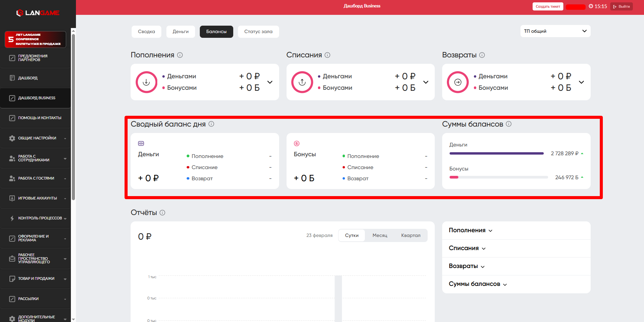The image size is (644, 322).
Task: Click the Выйти logout button
Action: click(x=621, y=6)
